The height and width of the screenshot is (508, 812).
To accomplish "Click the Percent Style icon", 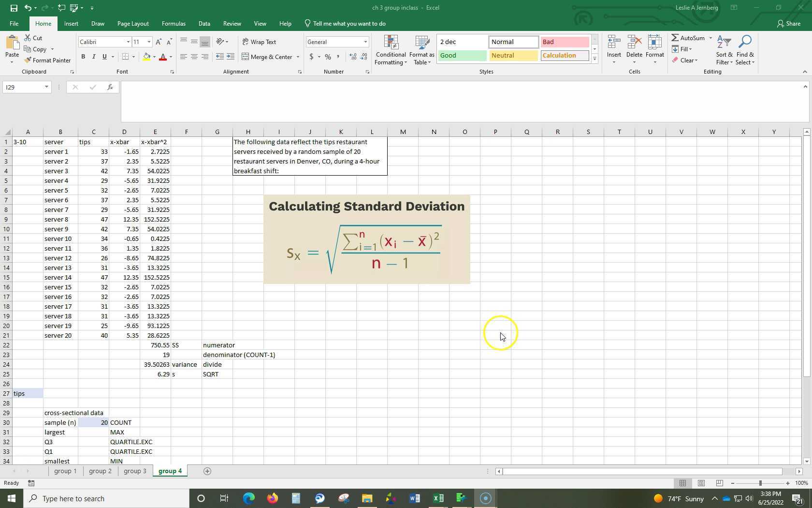I will [x=328, y=57].
